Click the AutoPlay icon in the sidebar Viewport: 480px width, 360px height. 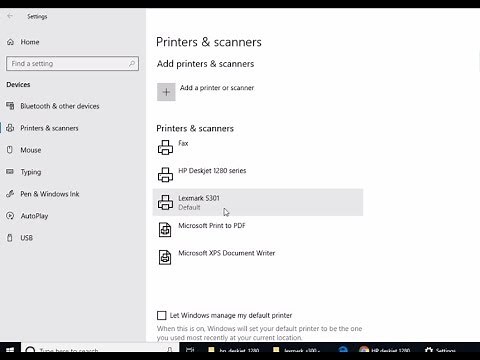pos(10,216)
